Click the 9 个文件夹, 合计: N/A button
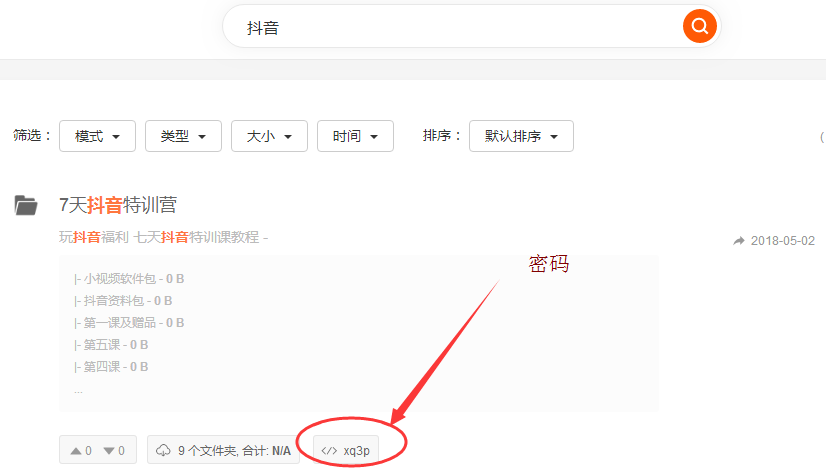826x472 pixels. 223,450
